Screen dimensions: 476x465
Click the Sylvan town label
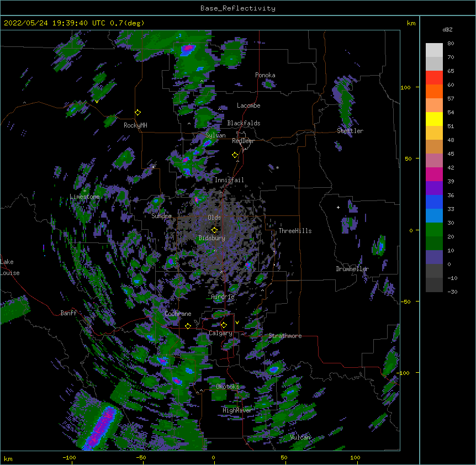pyautogui.click(x=215, y=135)
